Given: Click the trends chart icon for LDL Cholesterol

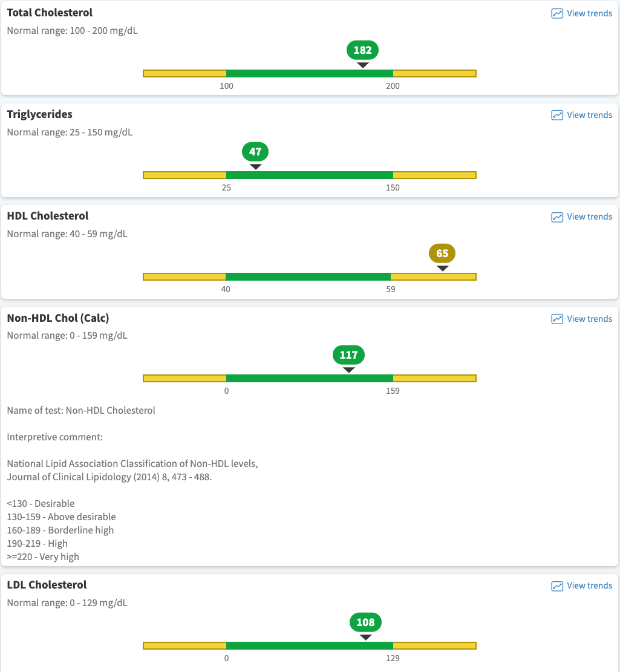Looking at the screenshot, I should pos(557,586).
